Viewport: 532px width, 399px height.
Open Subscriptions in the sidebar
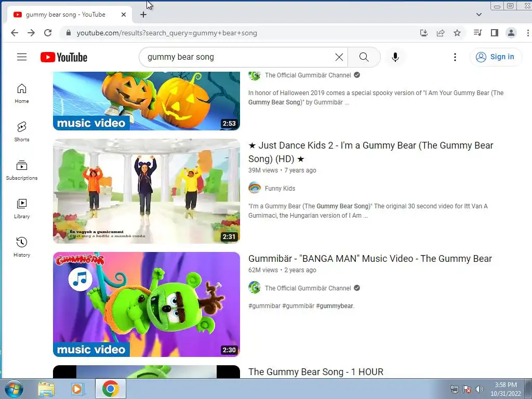pyautogui.click(x=22, y=170)
